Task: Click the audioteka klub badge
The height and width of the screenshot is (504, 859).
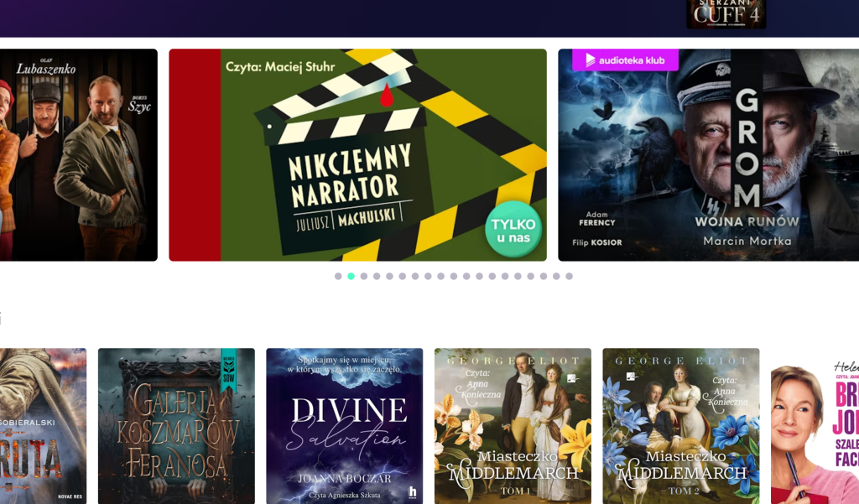Action: [x=625, y=60]
